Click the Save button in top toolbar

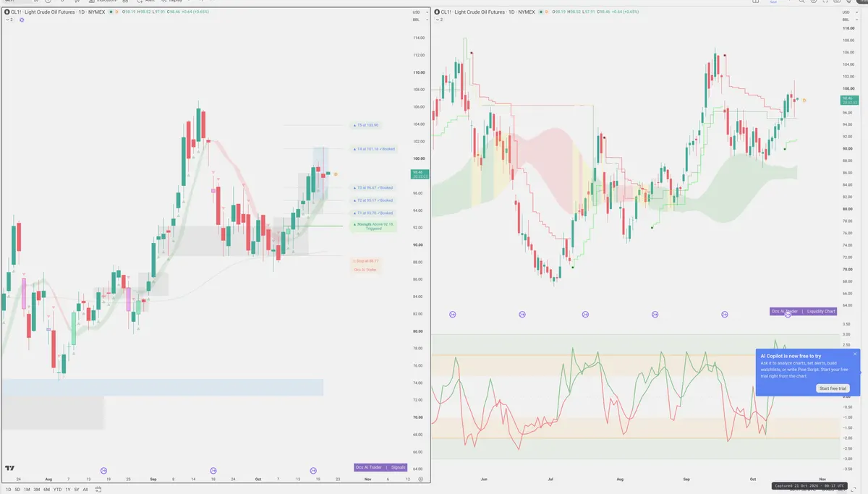(773, 2)
